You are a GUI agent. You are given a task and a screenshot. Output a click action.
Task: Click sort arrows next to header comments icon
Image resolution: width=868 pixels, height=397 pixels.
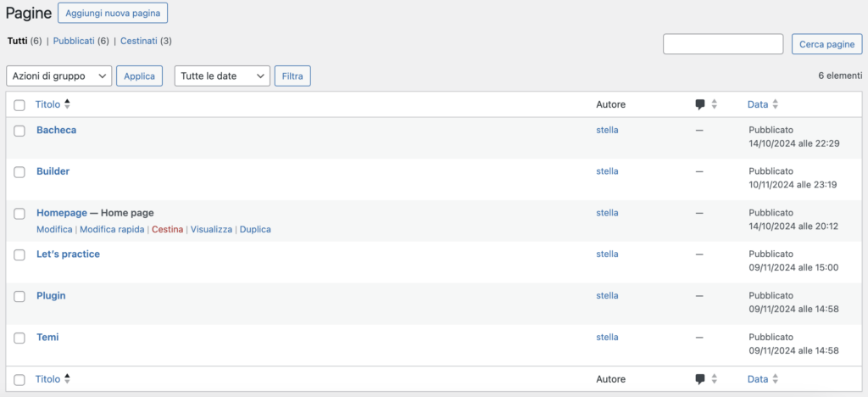pos(714,104)
